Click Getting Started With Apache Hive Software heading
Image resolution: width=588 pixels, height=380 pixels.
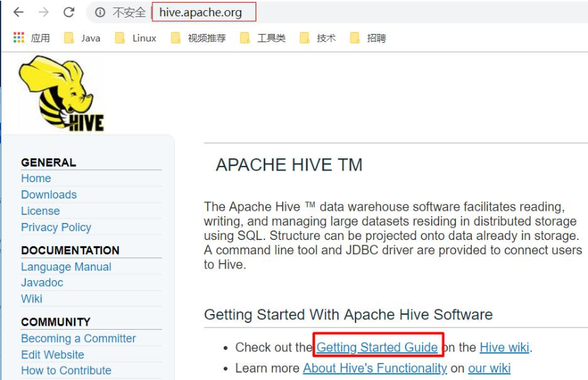(348, 314)
